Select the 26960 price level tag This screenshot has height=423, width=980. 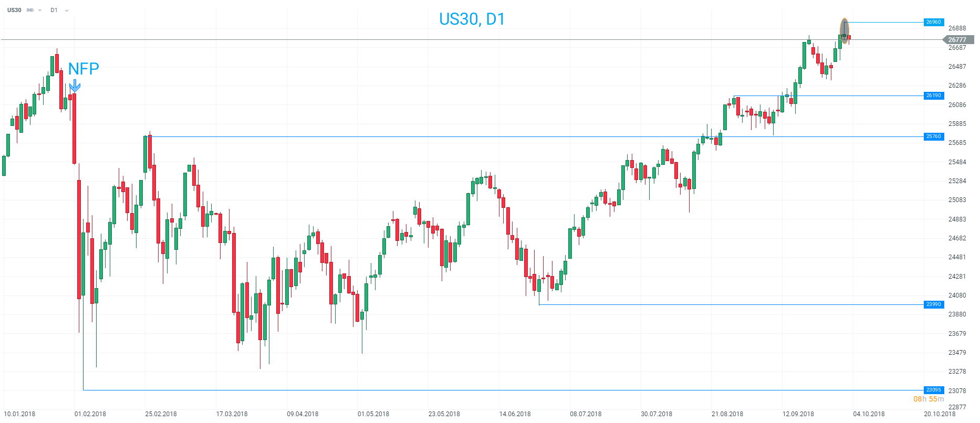tap(934, 22)
